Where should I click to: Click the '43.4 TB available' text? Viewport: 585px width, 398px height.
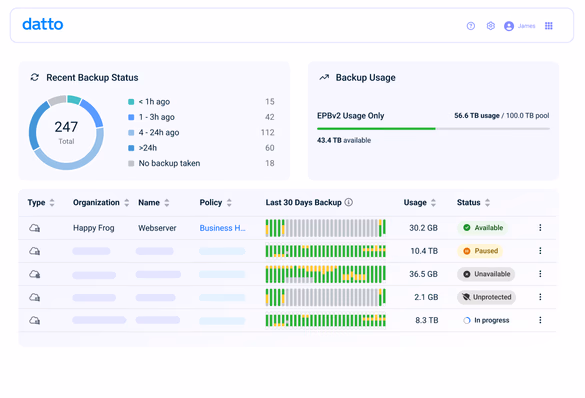click(344, 140)
